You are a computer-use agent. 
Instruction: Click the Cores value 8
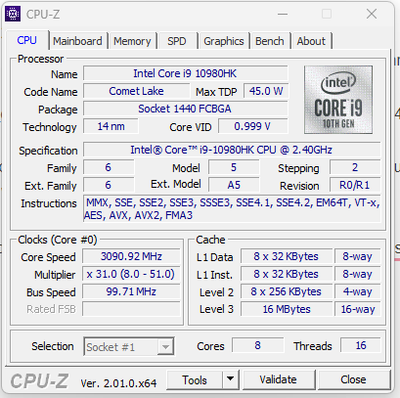click(x=258, y=345)
